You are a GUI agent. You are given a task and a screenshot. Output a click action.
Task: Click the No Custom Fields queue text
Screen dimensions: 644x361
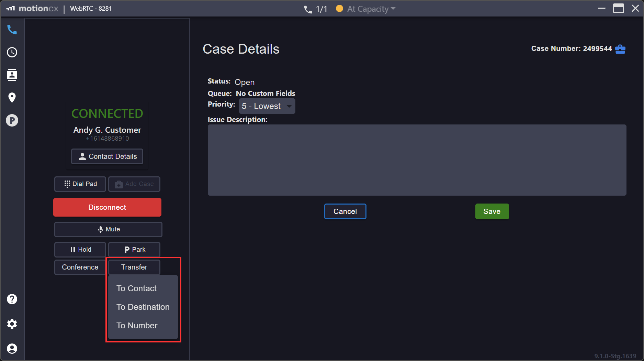[265, 94]
